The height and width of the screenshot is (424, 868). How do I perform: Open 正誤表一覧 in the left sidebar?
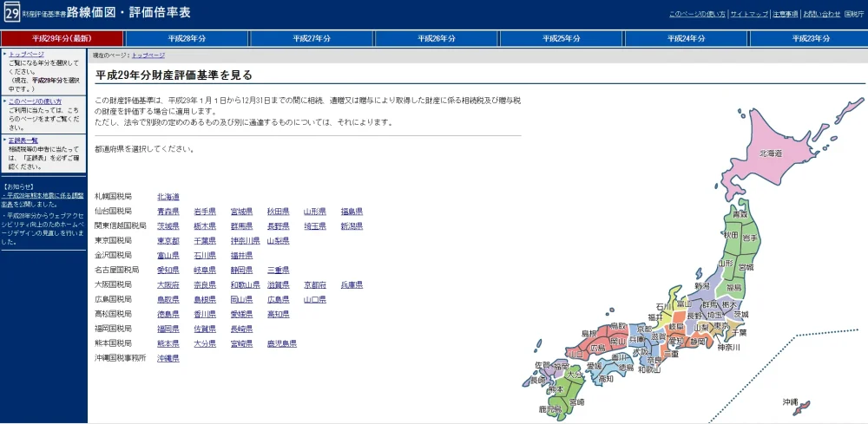[x=23, y=140]
